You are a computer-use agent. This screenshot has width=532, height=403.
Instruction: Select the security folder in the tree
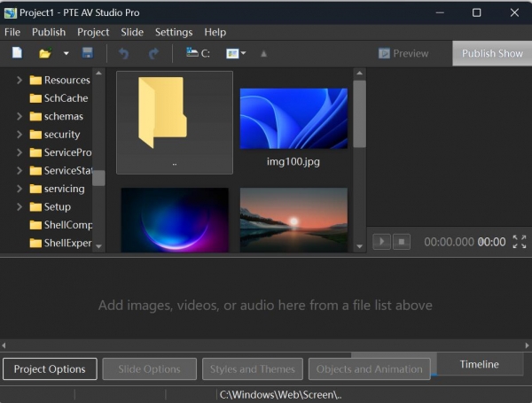coord(55,135)
